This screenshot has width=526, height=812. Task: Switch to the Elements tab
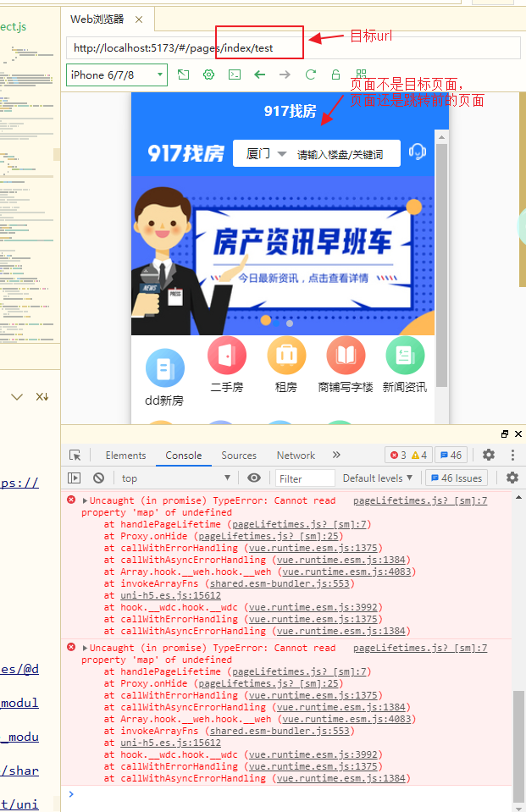(125, 456)
